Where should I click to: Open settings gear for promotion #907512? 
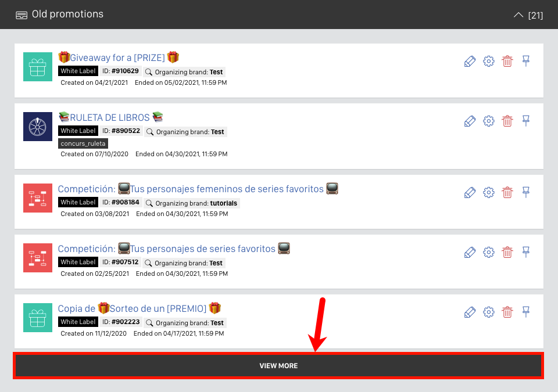coord(489,252)
